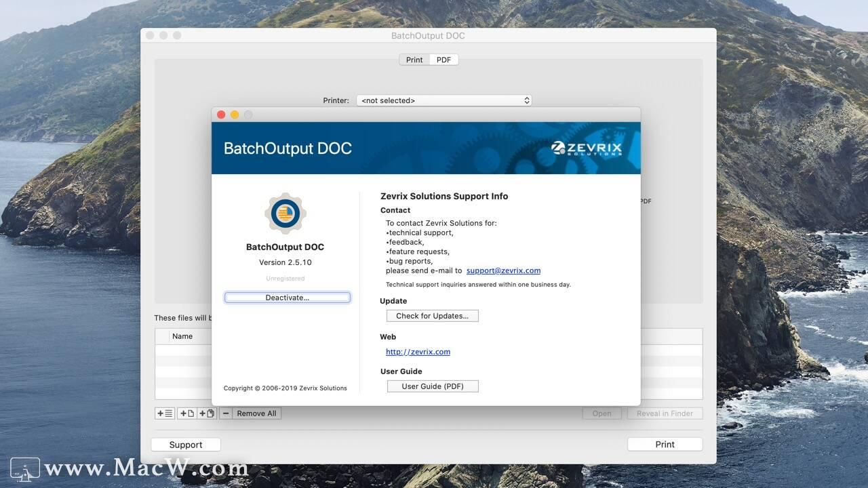The image size is (868, 488).
Task: Click the minus icon to remove a file
Action: tap(226, 413)
